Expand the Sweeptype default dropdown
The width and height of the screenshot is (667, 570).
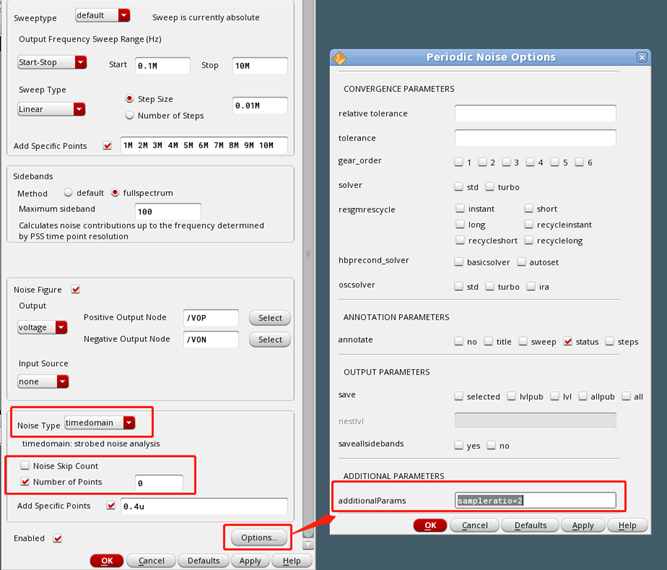pos(103,15)
